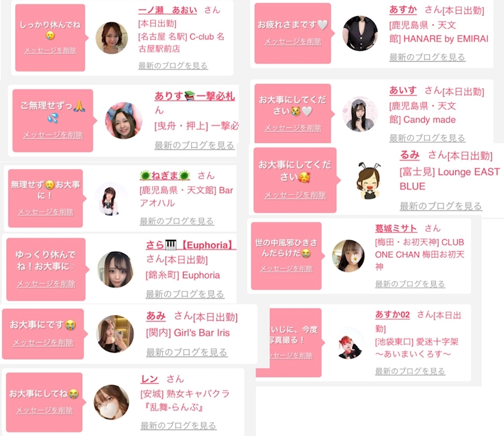
Task: Remove the ご無理せずっ message
Action: click(x=53, y=135)
